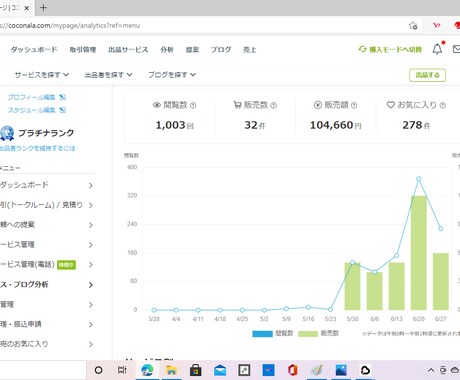Open the サービス管理 sidebar row without 電話

(47, 245)
